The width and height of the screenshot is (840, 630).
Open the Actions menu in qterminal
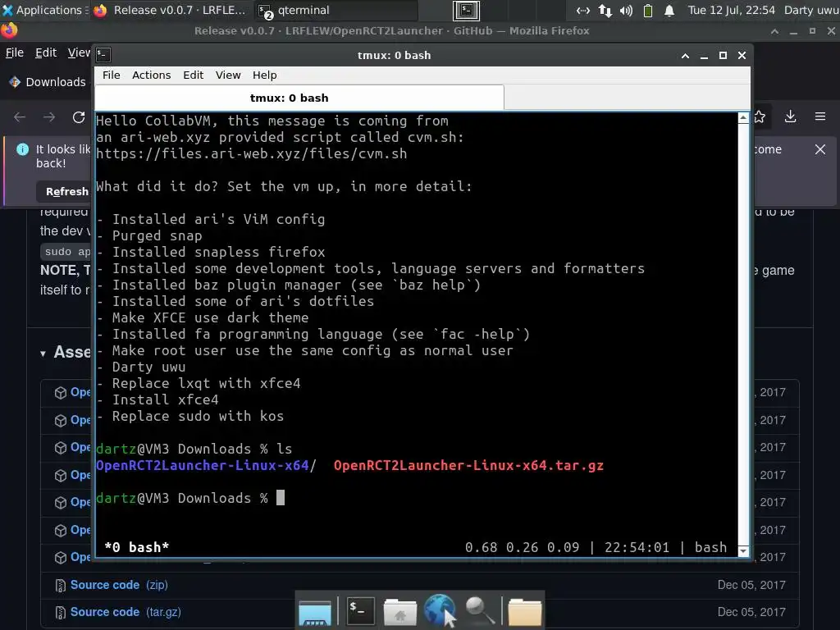click(151, 75)
